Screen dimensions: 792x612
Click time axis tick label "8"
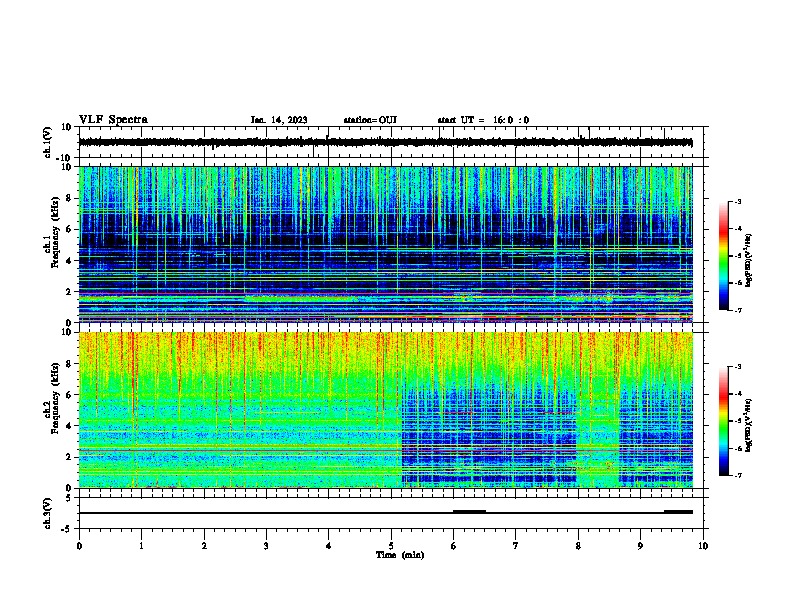coord(578,546)
